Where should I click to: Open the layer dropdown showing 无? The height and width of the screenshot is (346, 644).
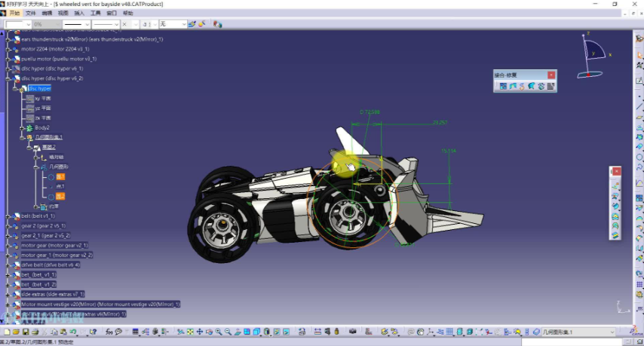173,24
